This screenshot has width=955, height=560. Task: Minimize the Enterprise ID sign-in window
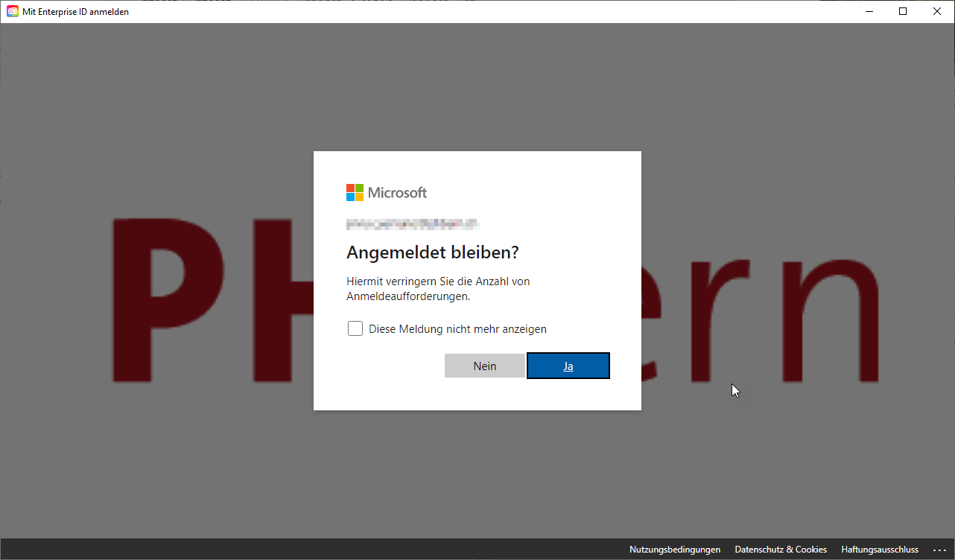pyautogui.click(x=869, y=11)
